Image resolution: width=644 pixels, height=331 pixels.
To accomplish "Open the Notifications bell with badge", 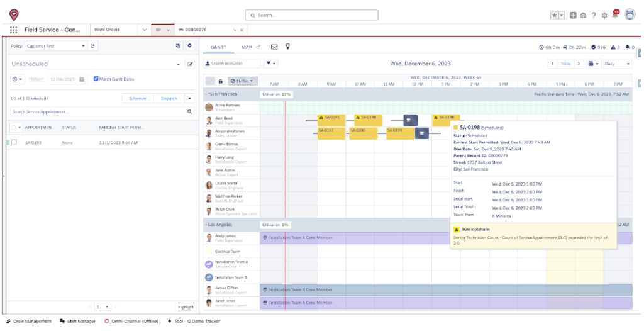I will 615,15.
